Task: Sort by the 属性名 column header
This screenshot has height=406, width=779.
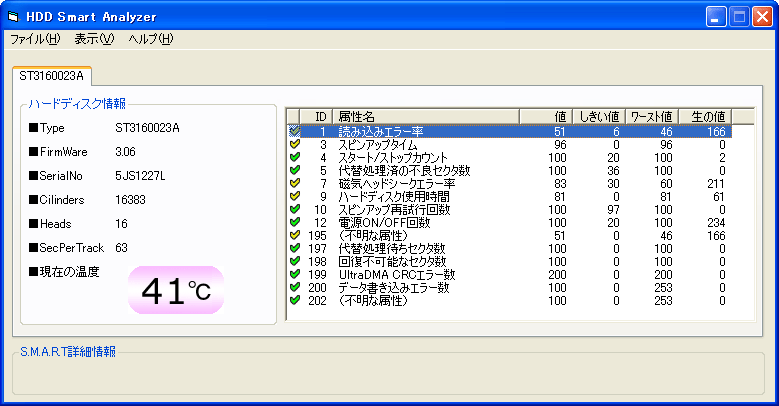Action: point(426,117)
